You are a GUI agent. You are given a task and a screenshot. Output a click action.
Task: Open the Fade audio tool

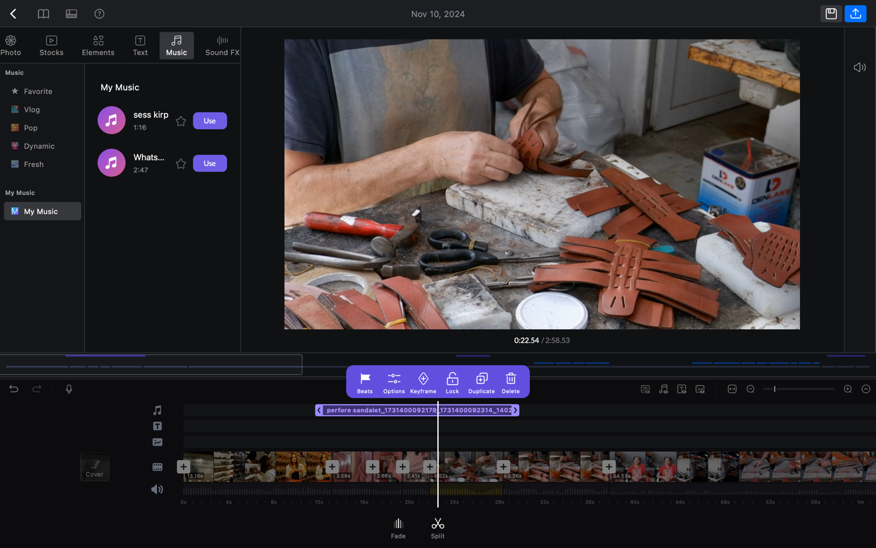pyautogui.click(x=398, y=526)
